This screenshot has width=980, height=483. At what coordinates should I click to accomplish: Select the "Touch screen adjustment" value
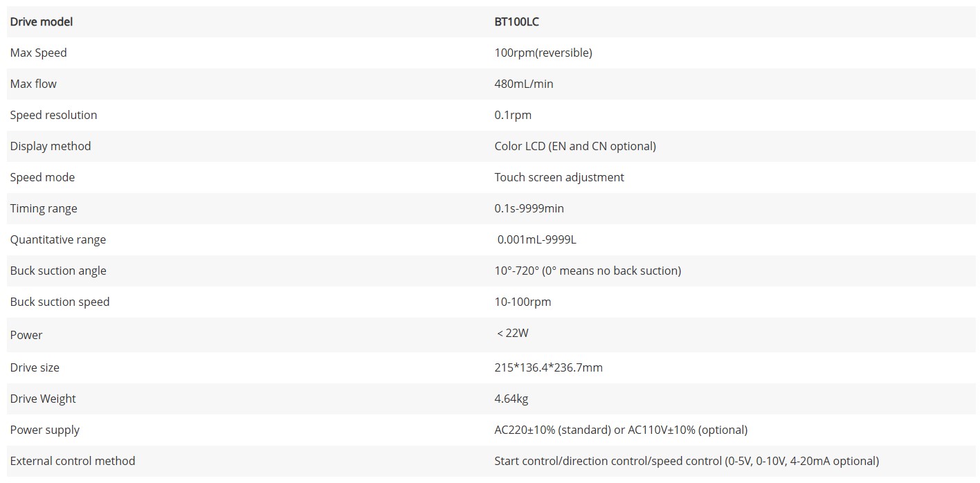[559, 178]
